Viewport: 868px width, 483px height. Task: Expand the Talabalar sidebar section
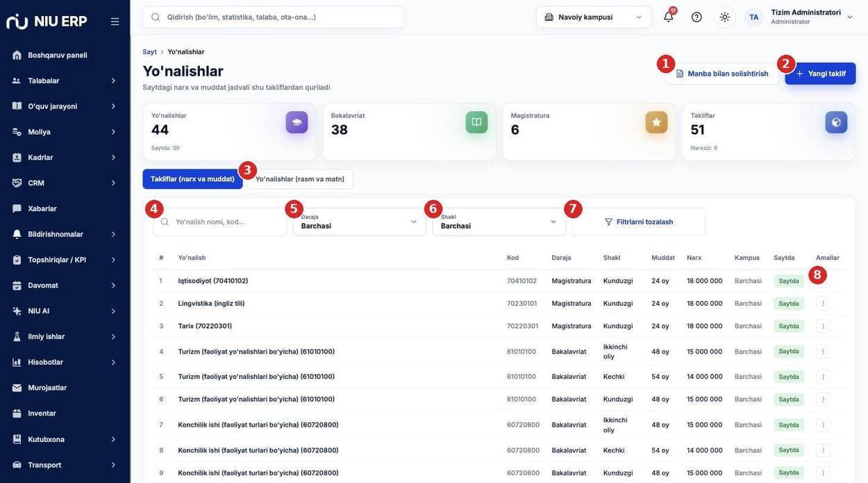[x=65, y=81]
